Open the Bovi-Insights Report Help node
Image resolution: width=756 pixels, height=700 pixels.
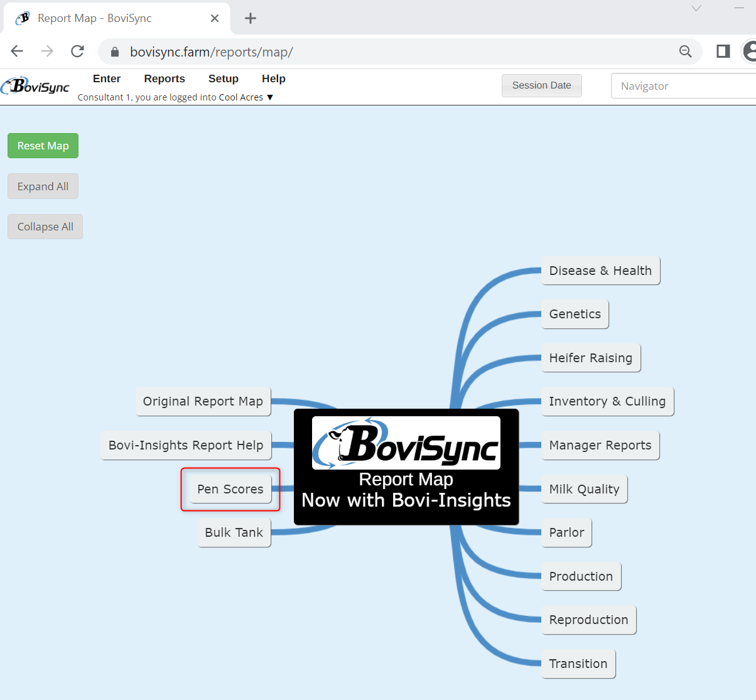[x=186, y=445]
